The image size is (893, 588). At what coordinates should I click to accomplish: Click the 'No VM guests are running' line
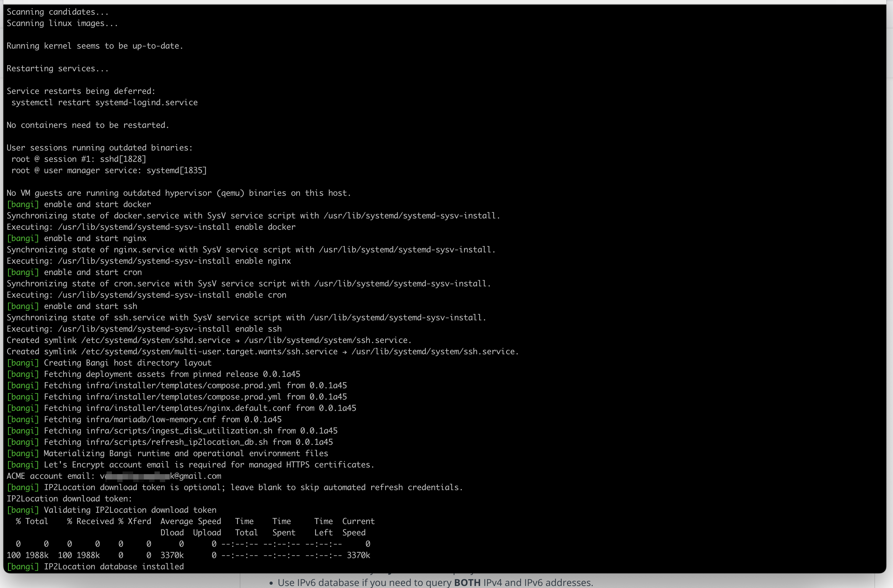178,193
